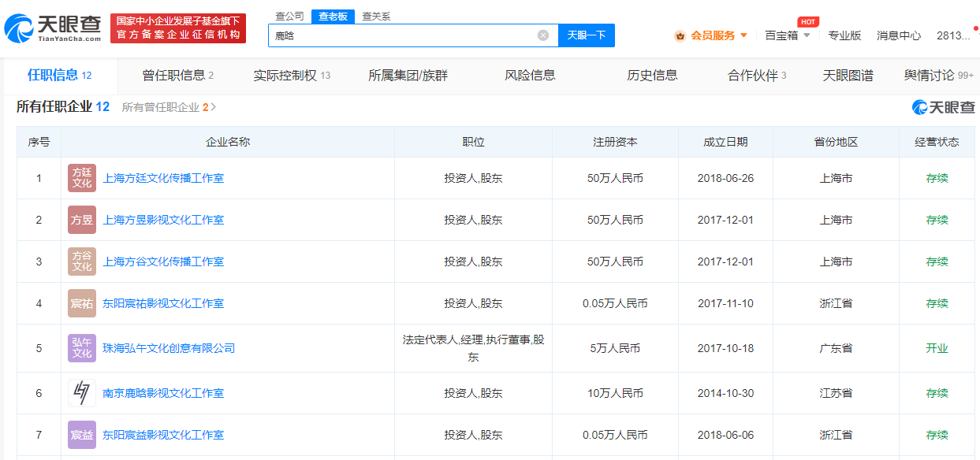This screenshot has width=980, height=460.
Task: Open the 任职信息 tab
Action: [60, 76]
